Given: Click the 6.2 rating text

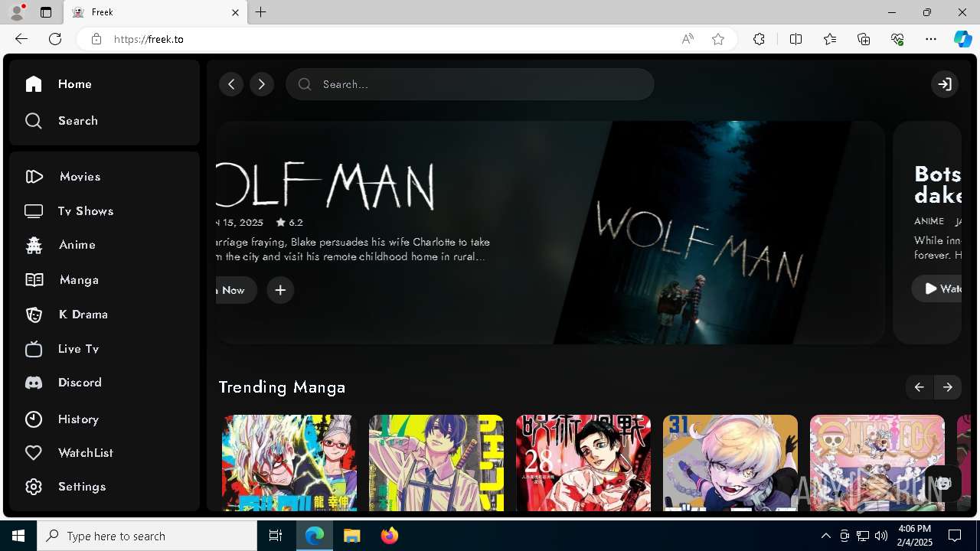Looking at the screenshot, I should pyautogui.click(x=296, y=223).
